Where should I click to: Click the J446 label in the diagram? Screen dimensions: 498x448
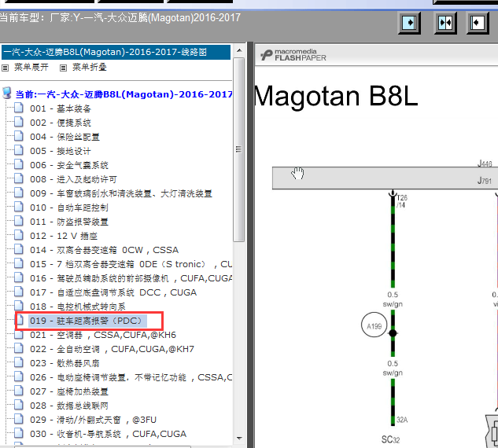[x=485, y=163]
